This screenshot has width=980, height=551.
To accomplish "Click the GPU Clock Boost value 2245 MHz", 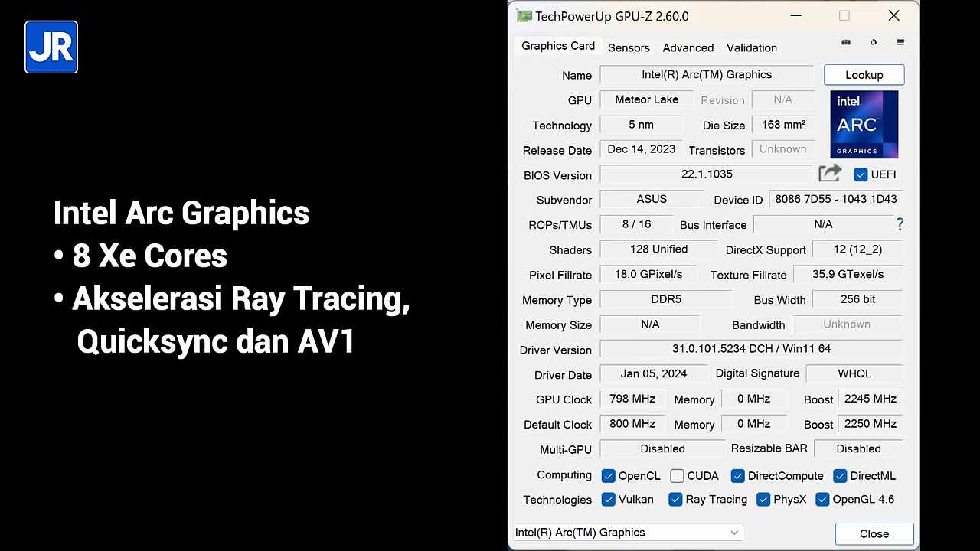I will tap(870, 399).
